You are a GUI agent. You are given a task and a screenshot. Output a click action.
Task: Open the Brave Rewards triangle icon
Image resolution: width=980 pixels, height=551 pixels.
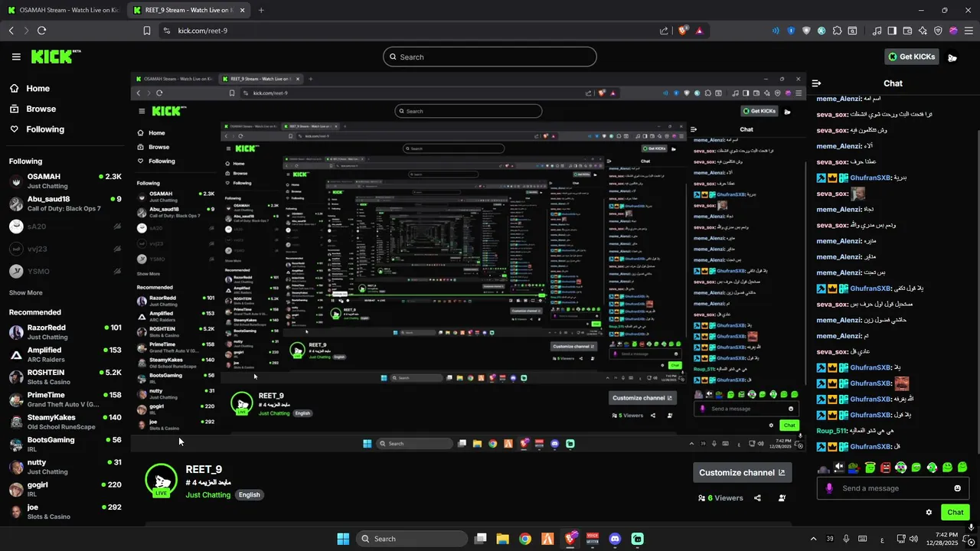click(699, 31)
